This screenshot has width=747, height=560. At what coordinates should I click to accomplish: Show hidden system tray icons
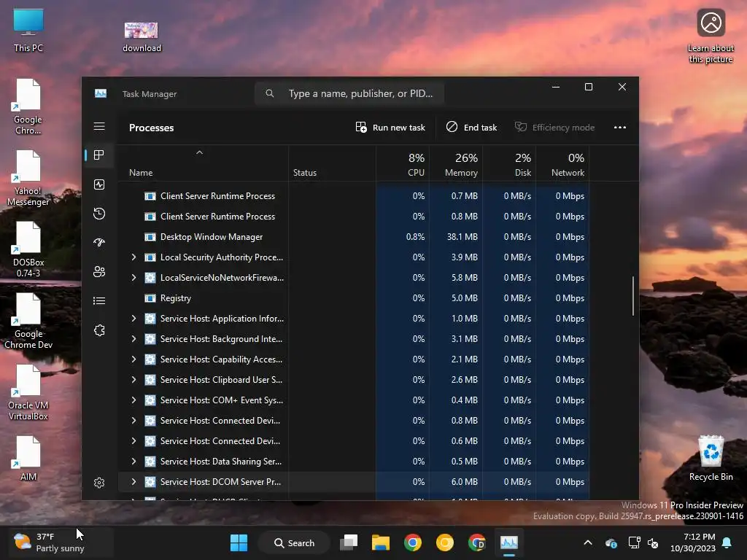point(588,542)
